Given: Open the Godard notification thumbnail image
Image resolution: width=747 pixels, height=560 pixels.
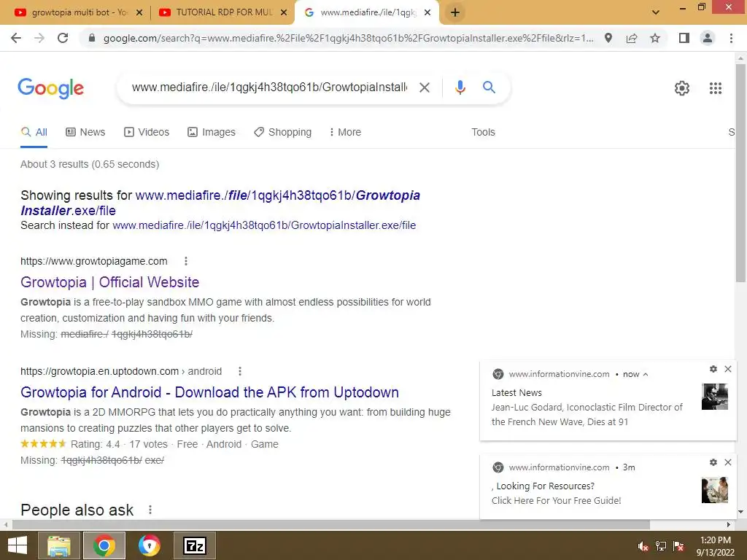Looking at the screenshot, I should pos(715,397).
